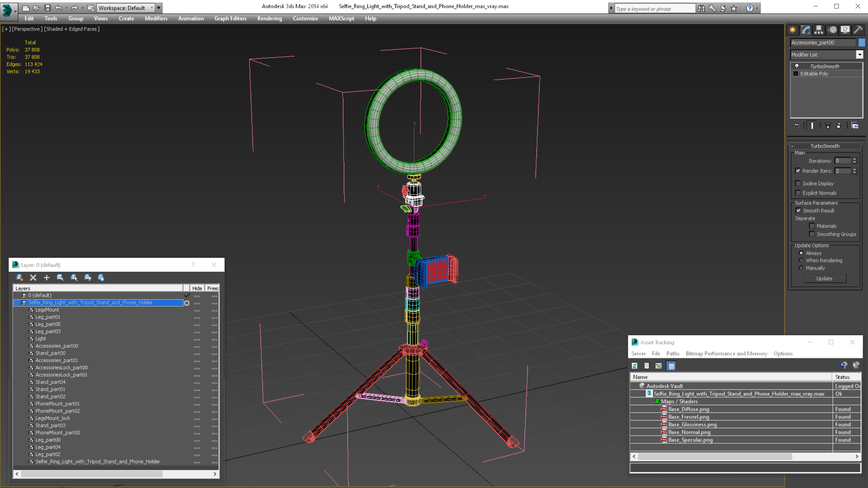The width and height of the screenshot is (868, 488).
Task: Open the Paths menu in Asset Tracking
Action: pos(673,353)
